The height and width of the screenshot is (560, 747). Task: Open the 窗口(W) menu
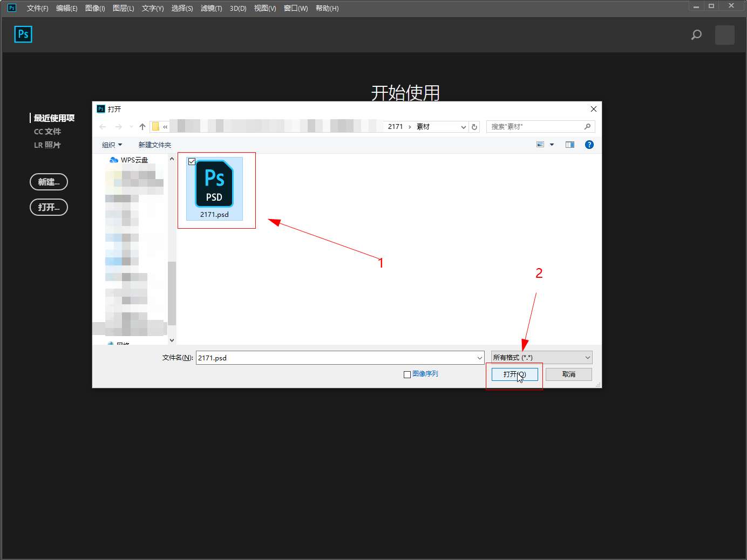pyautogui.click(x=296, y=8)
